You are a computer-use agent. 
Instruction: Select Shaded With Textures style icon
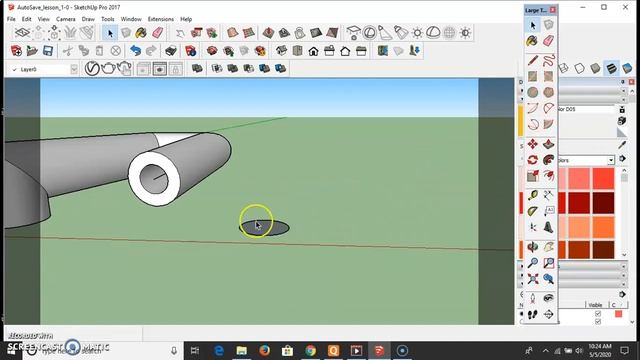(611, 68)
